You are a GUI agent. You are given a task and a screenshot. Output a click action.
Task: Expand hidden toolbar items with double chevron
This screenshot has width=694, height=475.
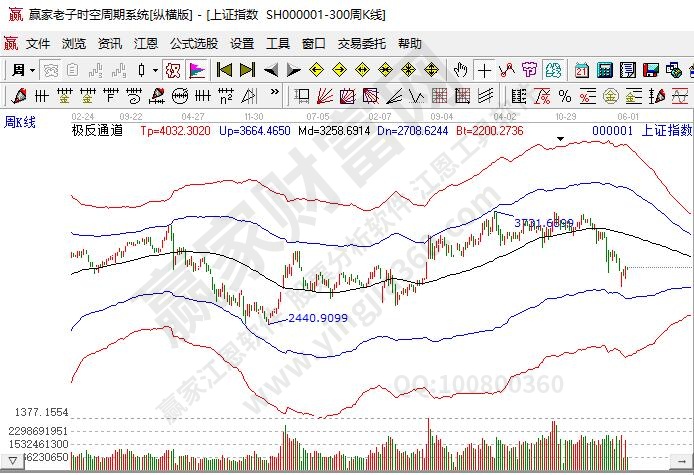pos(273,96)
